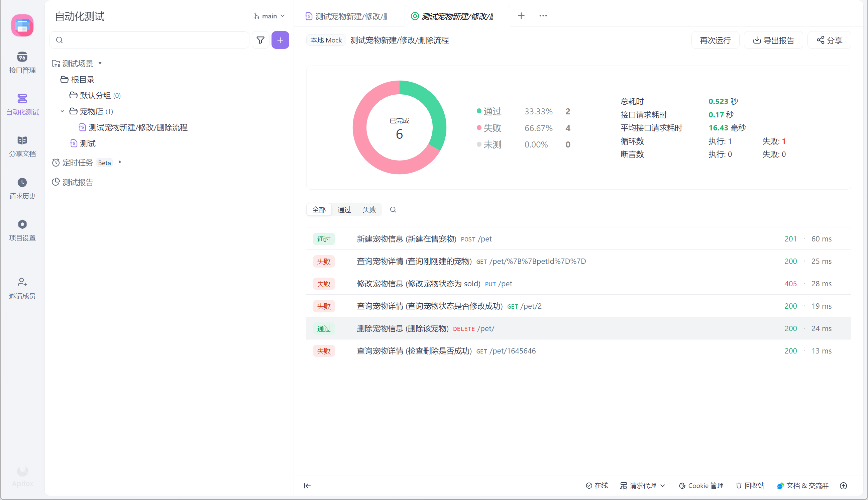This screenshot has height=500, width=868.
Task: Click the filter funnel icon
Action: point(260,40)
